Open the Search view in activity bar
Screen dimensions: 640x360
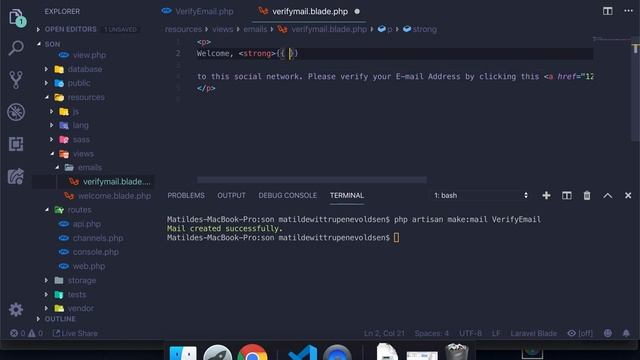click(x=16, y=48)
